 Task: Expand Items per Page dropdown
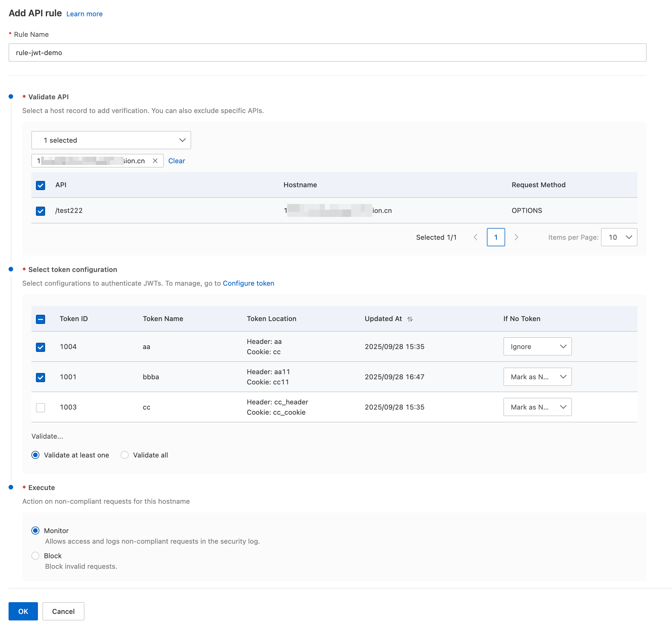[619, 237]
